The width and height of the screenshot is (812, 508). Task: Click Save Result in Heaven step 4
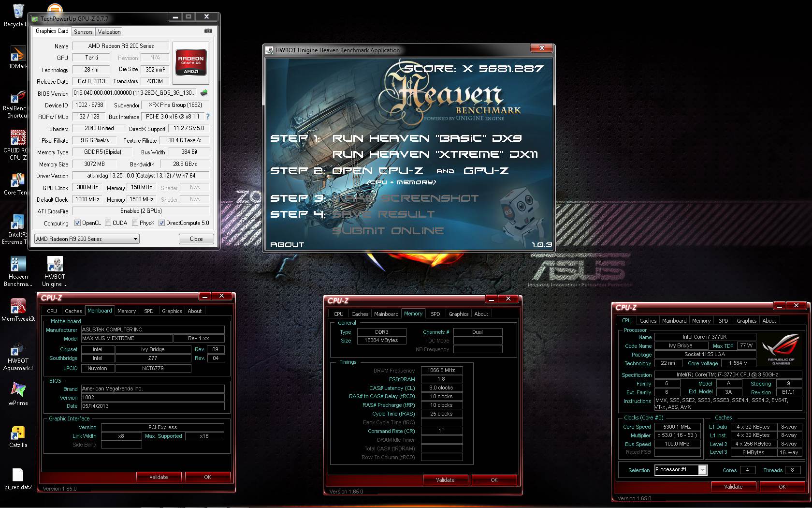pyautogui.click(x=383, y=214)
